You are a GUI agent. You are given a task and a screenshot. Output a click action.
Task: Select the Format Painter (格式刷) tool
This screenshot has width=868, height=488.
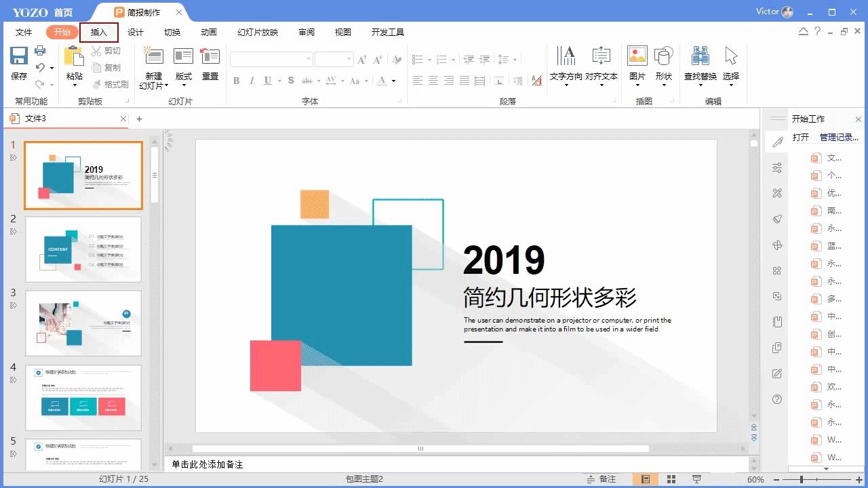click(111, 84)
